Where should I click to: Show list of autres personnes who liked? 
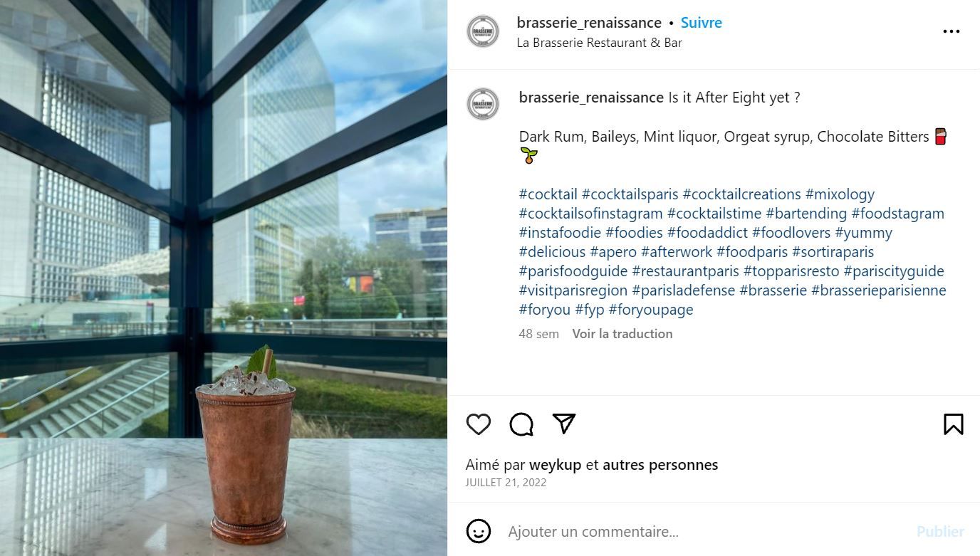pos(660,465)
